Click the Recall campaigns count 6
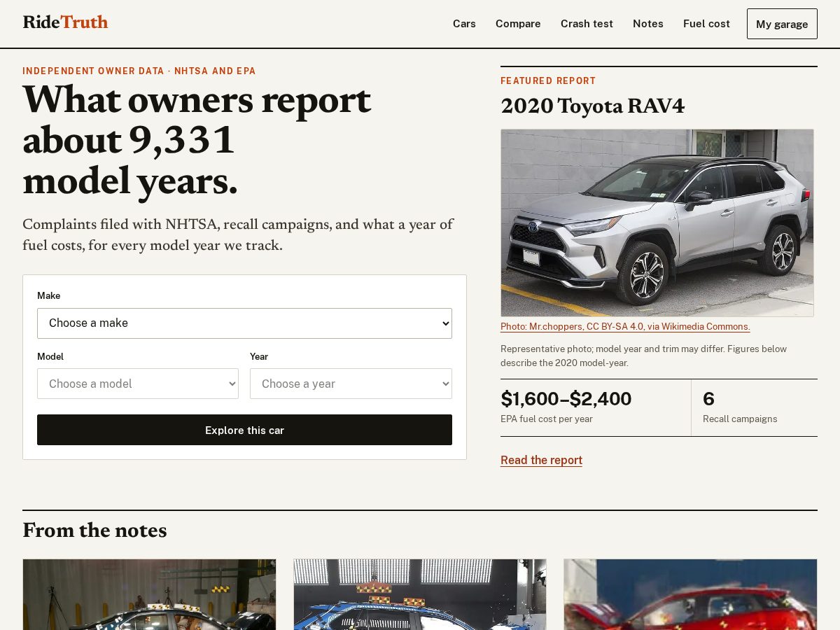840x630 pixels. point(708,399)
